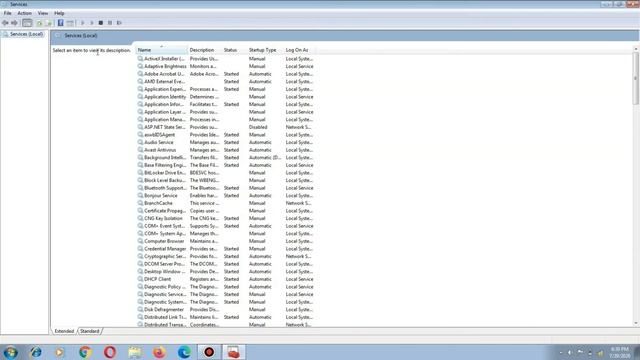Sort by the Name column header

click(162, 50)
